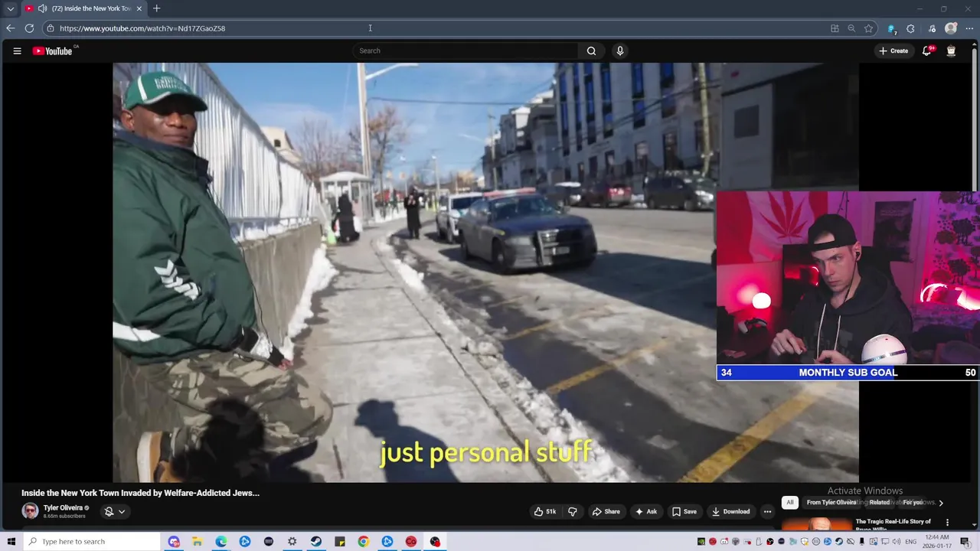Bookmark this page with star icon
The height and width of the screenshot is (551, 980).
[868, 28]
